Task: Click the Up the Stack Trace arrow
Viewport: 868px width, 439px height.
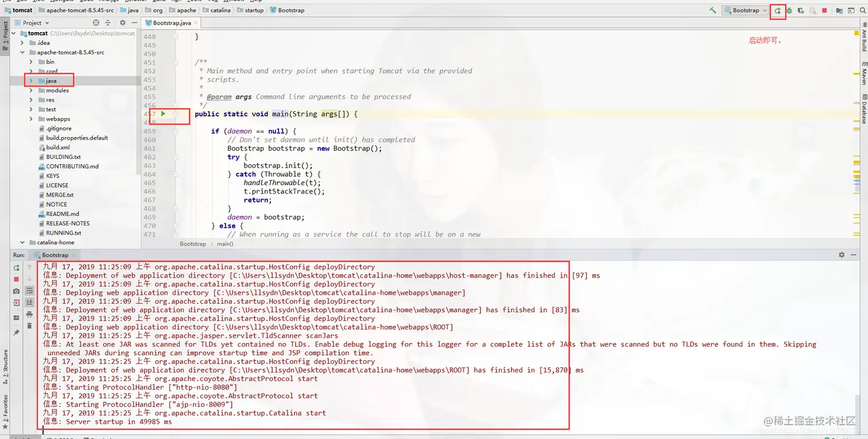Action: coord(29,267)
